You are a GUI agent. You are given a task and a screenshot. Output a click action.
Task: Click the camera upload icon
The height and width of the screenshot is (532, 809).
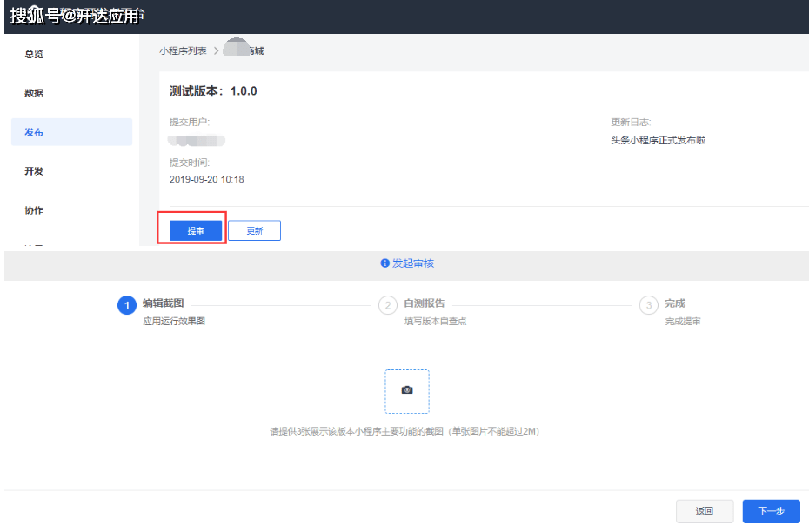pos(407,391)
